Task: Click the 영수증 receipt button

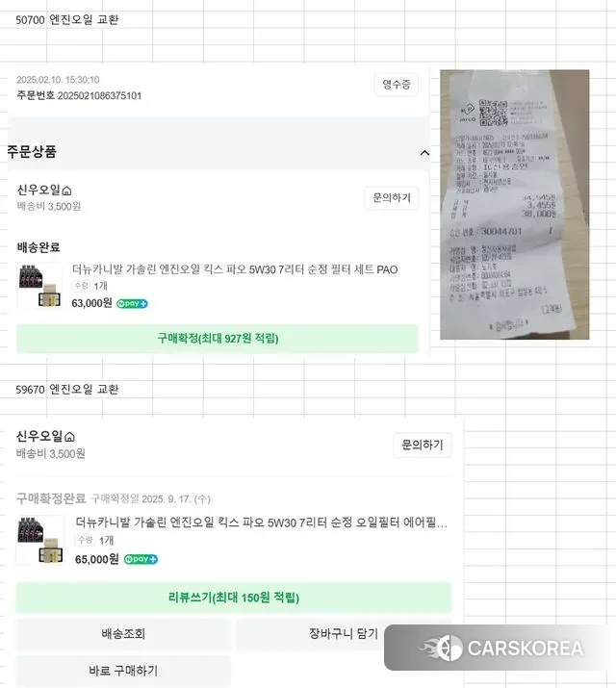Action: 397,85
